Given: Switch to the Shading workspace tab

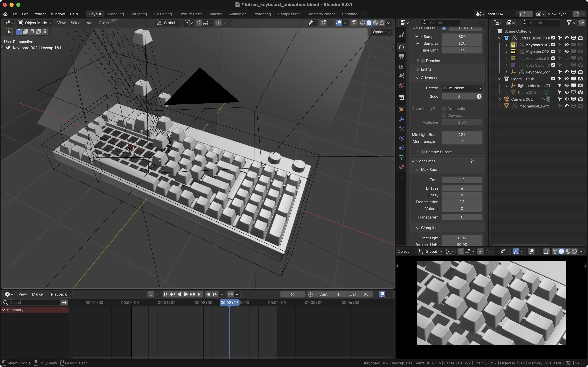Looking at the screenshot, I should [215, 14].
